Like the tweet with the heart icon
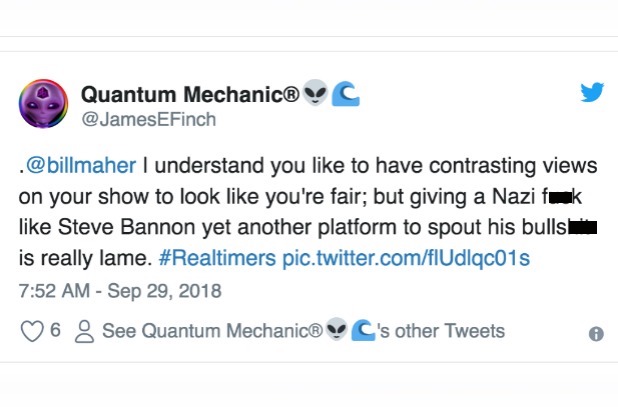Image resolution: width=618 pixels, height=412 pixels. [x=33, y=331]
